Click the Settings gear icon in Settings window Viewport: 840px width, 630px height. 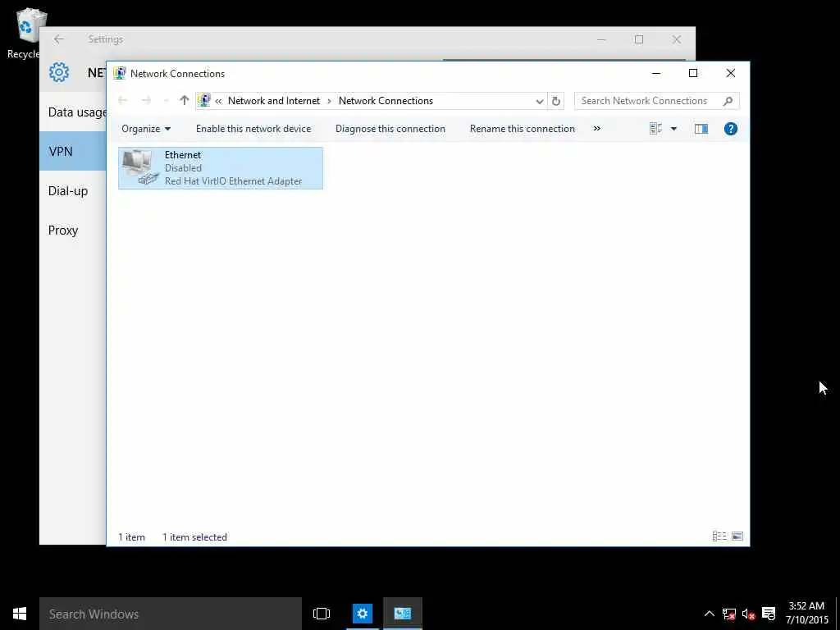[x=59, y=72]
